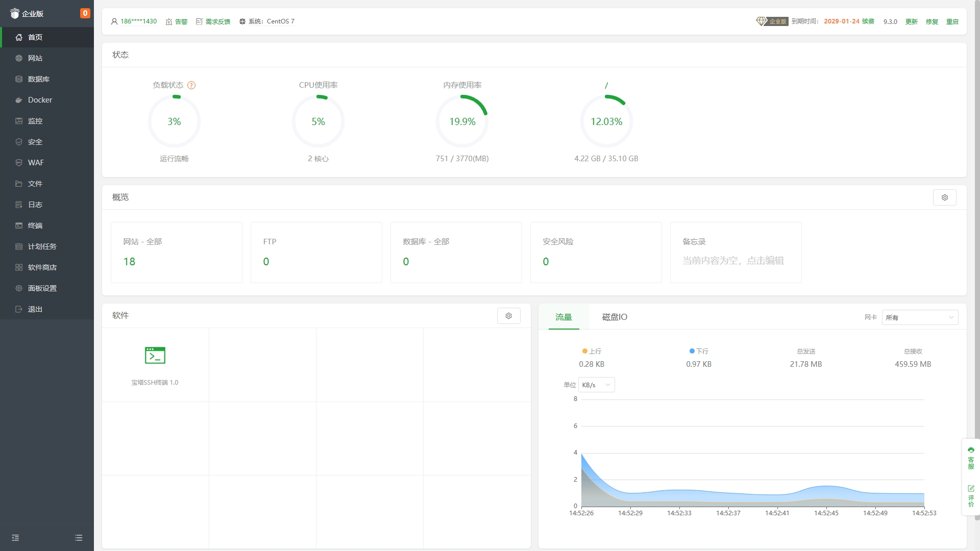Click the 续费 renewal link
The height and width of the screenshot is (551, 980).
(x=868, y=21)
